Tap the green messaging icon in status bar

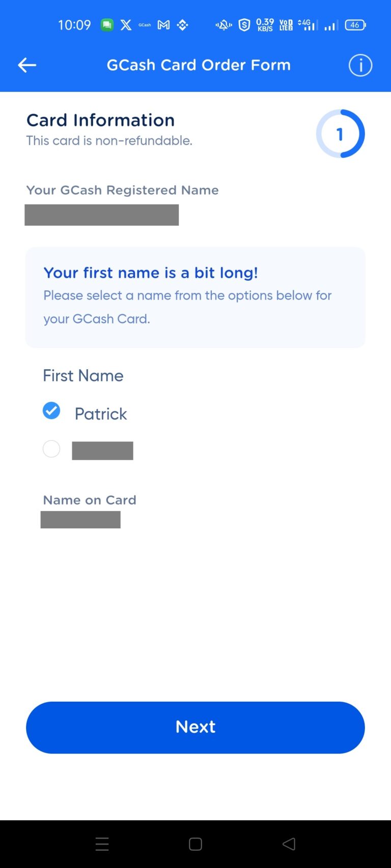click(107, 24)
